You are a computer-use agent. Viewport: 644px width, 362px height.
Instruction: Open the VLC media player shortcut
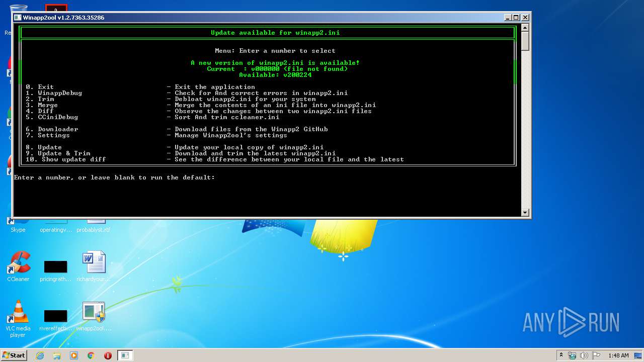coord(19,318)
